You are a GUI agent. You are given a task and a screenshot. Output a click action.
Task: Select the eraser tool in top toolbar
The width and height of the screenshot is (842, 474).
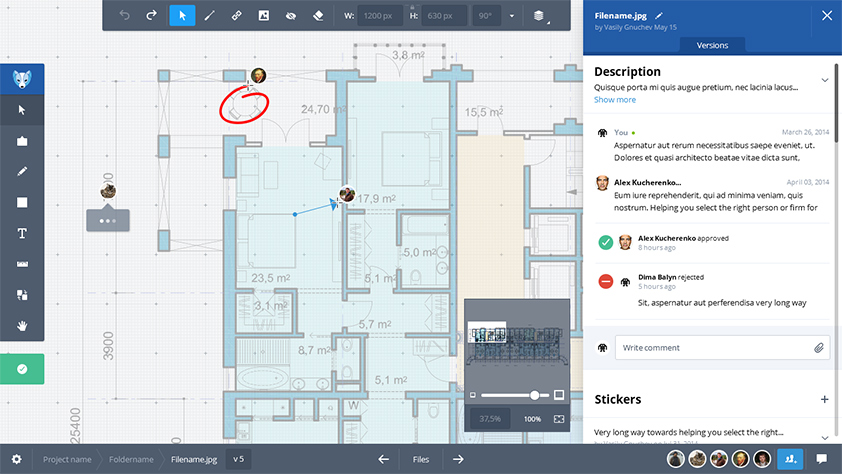[318, 16]
